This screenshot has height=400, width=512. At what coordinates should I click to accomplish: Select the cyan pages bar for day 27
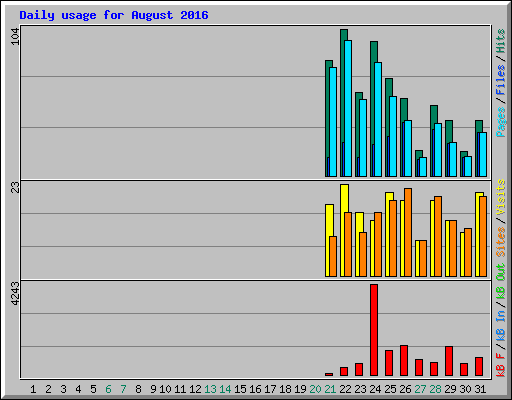(x=423, y=167)
